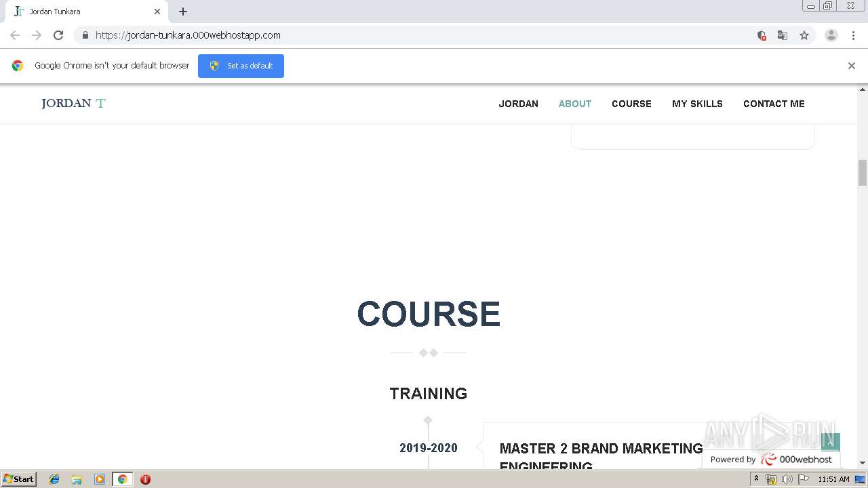Open the Powered by 000webhost banner
868x488 pixels.
(x=771, y=460)
